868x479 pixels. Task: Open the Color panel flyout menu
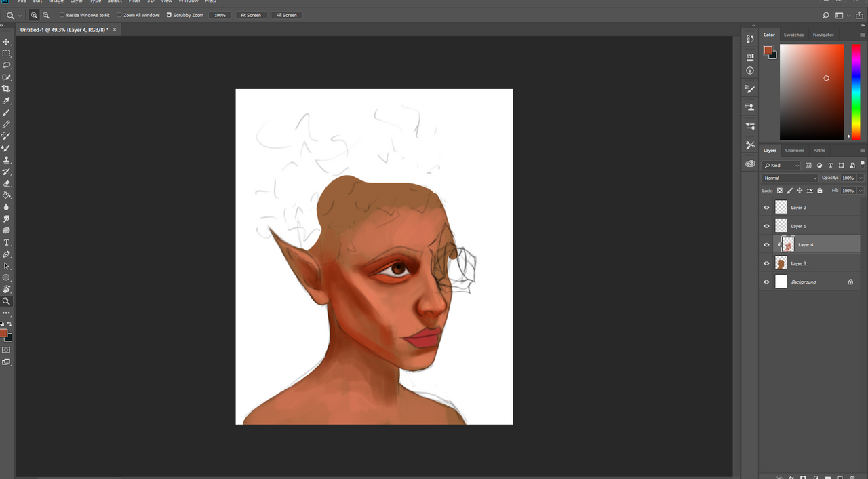(x=862, y=35)
